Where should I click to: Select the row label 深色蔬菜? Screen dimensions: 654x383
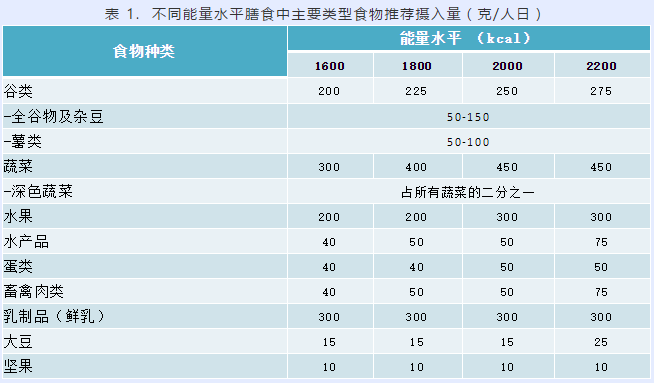(38, 192)
